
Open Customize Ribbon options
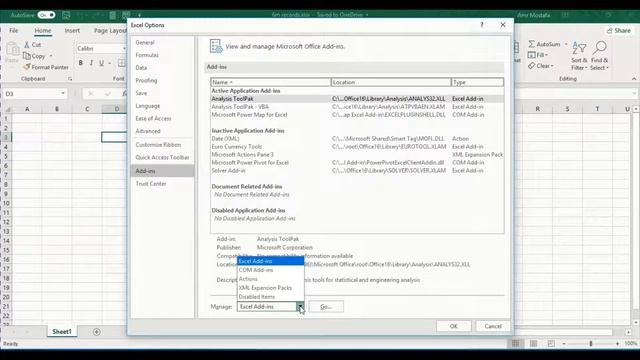(x=162, y=145)
